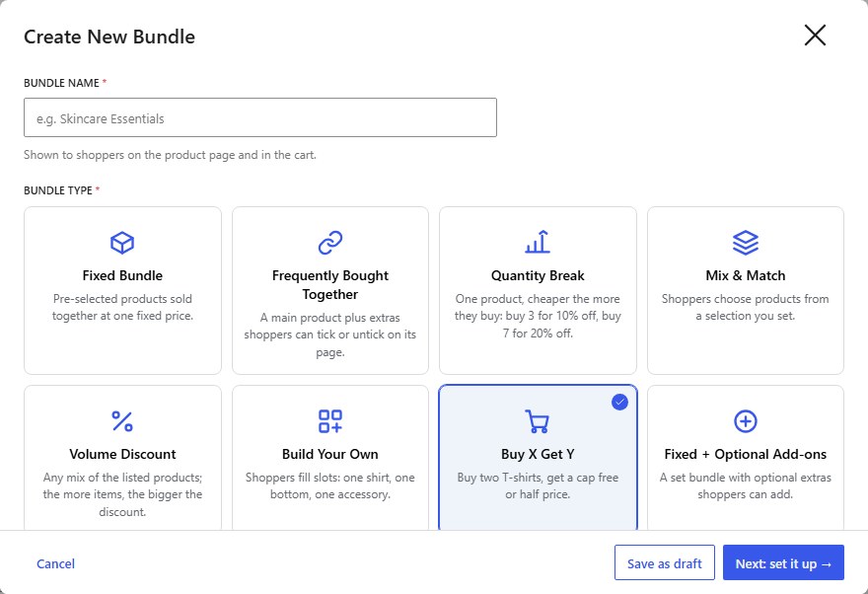Close the Create New Bundle dialog
This screenshot has width=868, height=594.
pyautogui.click(x=815, y=36)
